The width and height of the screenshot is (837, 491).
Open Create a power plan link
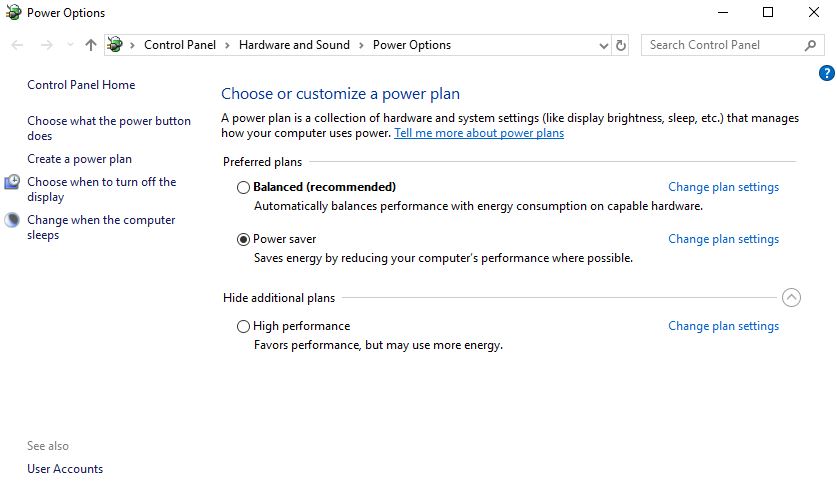tap(79, 159)
